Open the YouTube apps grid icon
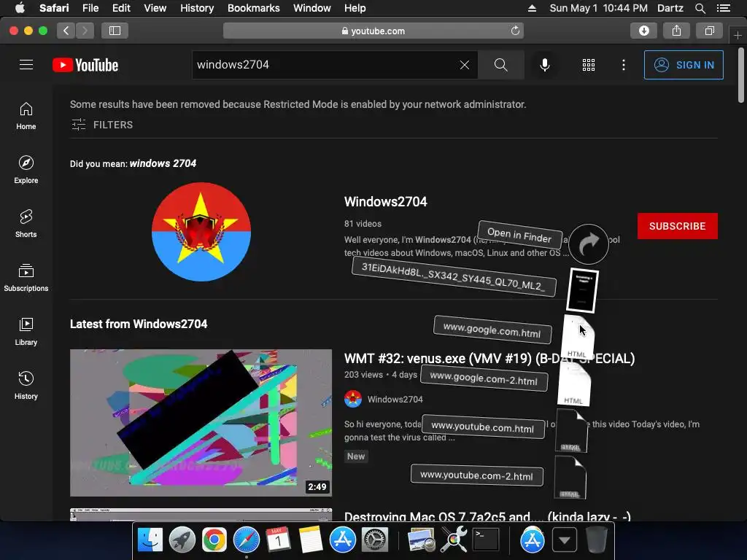The height and width of the screenshot is (560, 747). pos(589,65)
